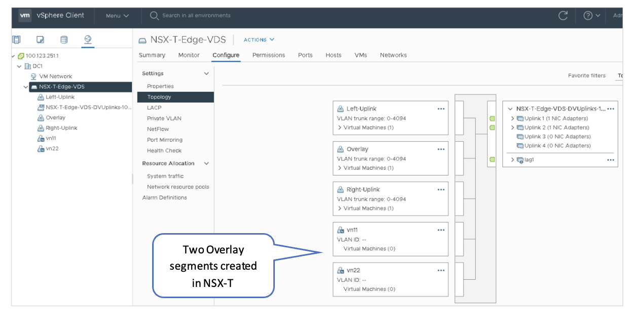Open Health Check settings

point(164,150)
